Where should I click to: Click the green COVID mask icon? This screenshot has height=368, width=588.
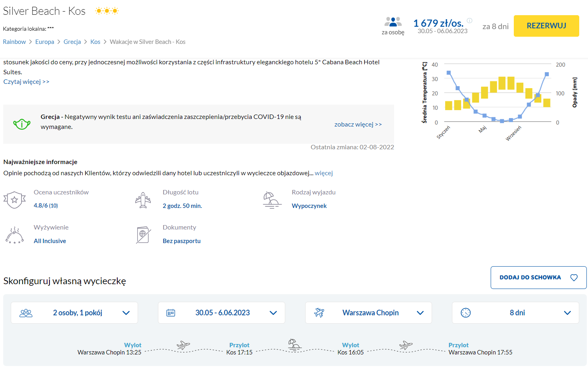tap(22, 124)
